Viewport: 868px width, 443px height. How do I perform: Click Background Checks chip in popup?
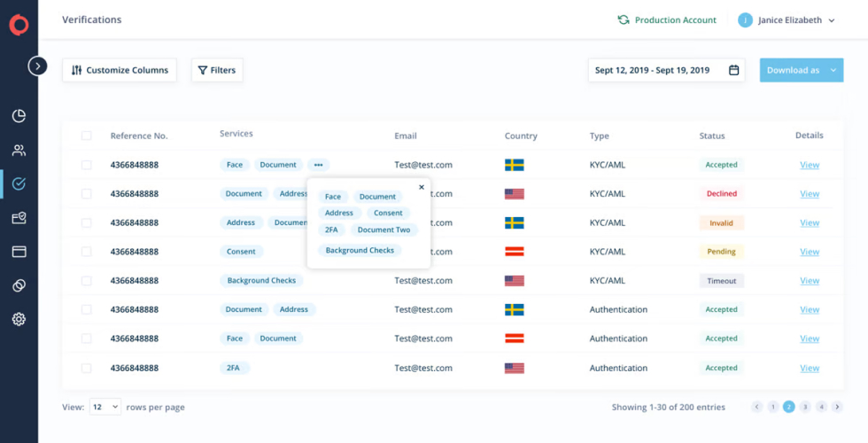(x=360, y=250)
